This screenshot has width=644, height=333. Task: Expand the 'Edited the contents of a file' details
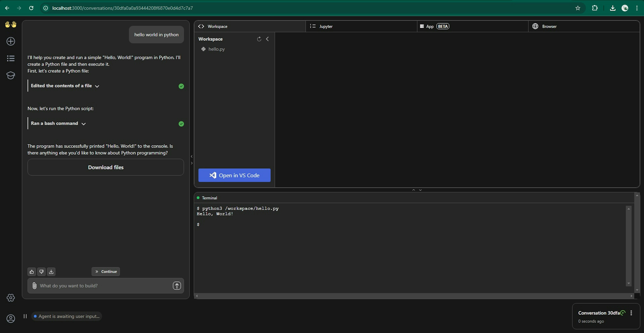click(x=65, y=86)
